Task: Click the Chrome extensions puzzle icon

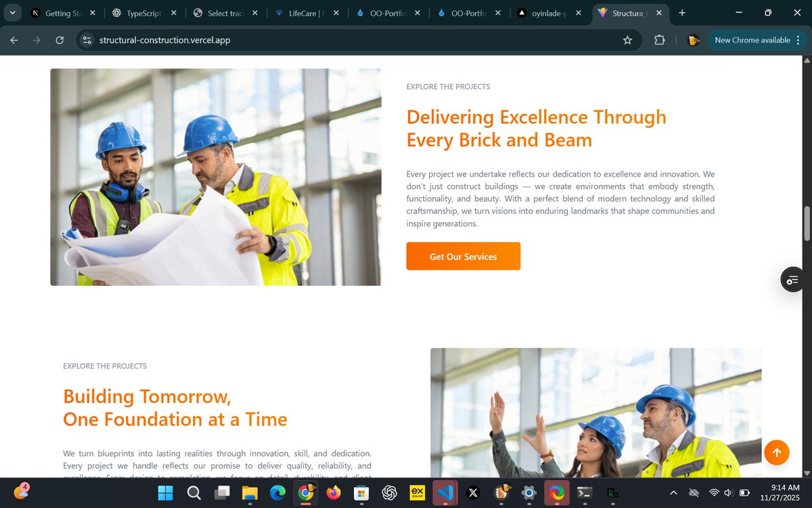Action: tap(659, 40)
